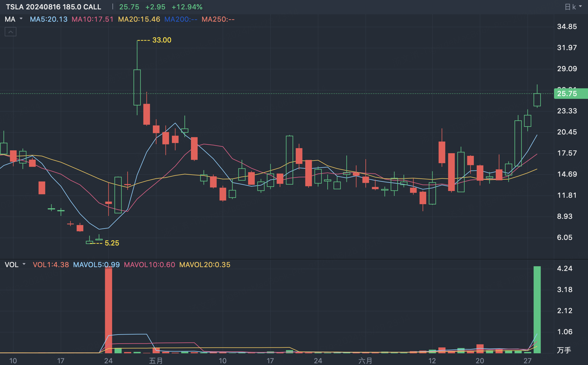Click the MAVOL5:0.99 volume label

coord(96,265)
